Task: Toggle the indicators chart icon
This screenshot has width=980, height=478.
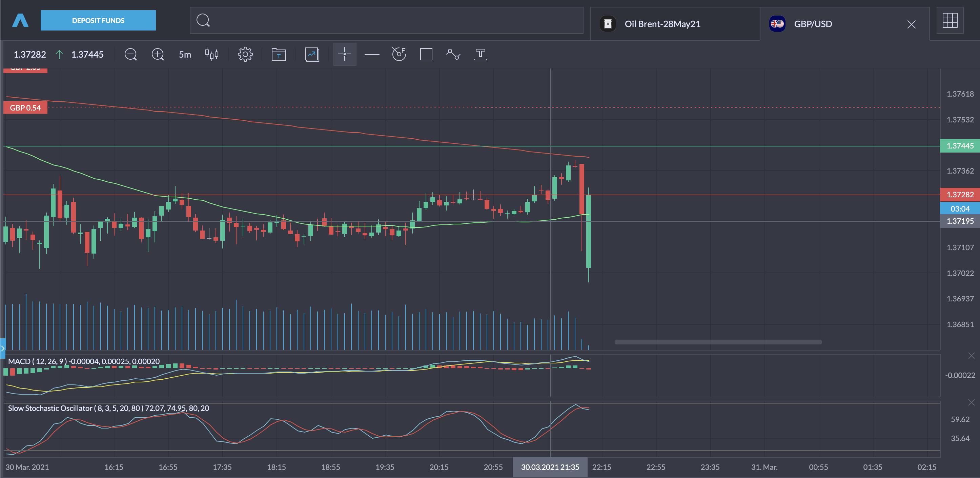Action: coord(311,55)
